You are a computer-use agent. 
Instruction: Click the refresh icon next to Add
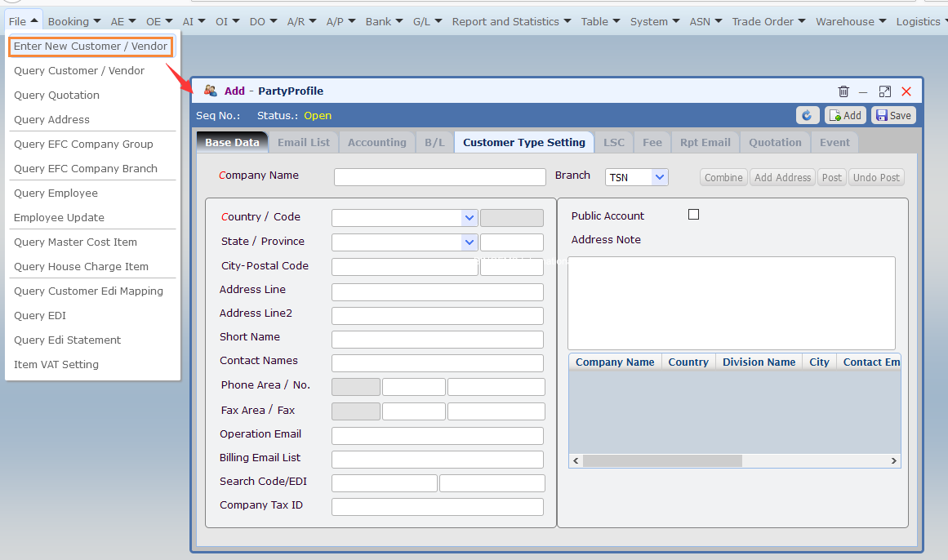pyautogui.click(x=807, y=115)
